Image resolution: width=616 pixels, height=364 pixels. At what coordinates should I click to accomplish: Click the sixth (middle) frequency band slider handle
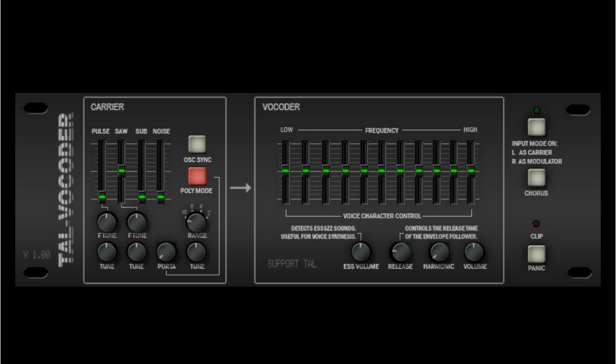point(381,171)
